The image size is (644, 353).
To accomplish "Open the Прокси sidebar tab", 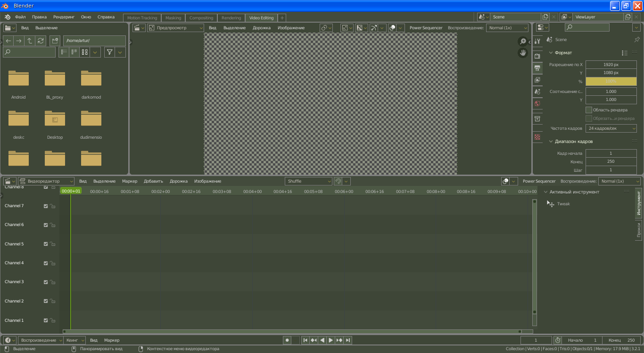I will tap(638, 230).
